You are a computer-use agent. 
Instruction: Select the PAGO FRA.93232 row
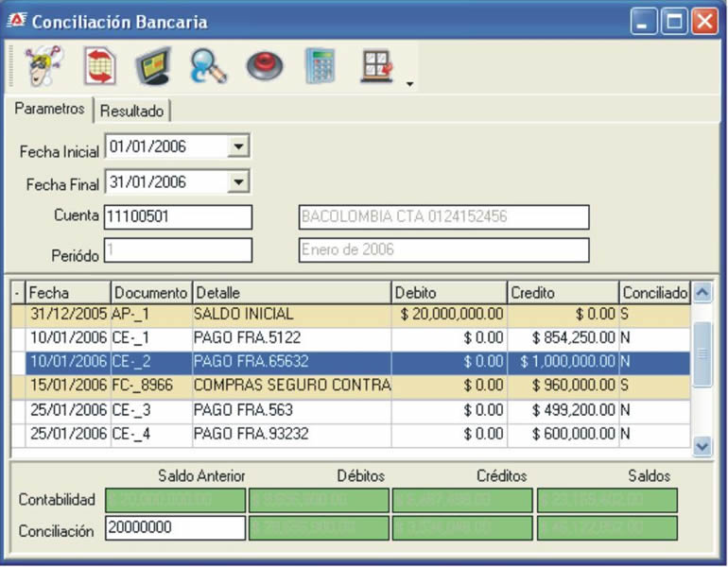(351, 435)
